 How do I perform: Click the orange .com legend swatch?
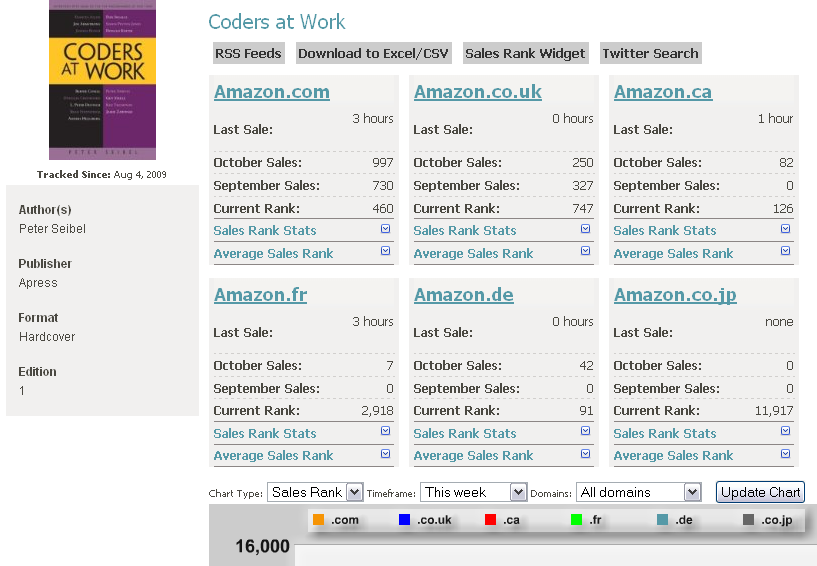coord(318,520)
